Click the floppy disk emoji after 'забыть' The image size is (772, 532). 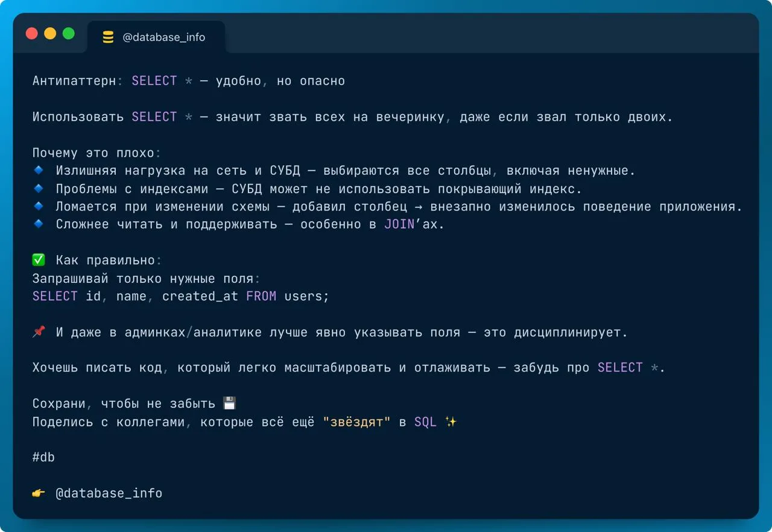coord(229,404)
